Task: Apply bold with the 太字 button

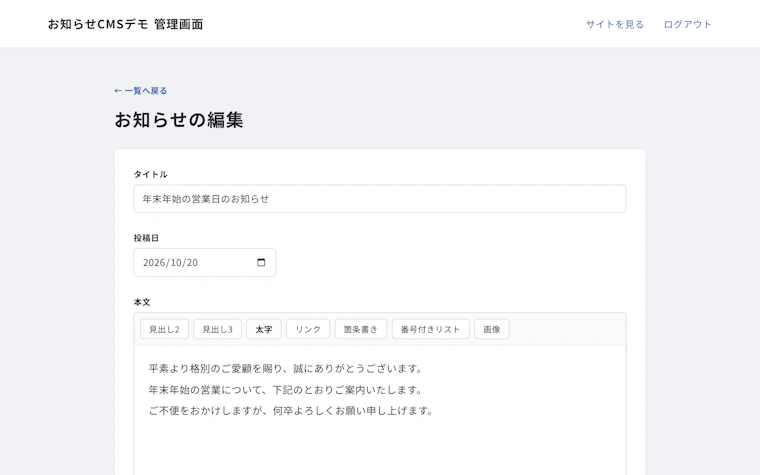Action: point(264,329)
